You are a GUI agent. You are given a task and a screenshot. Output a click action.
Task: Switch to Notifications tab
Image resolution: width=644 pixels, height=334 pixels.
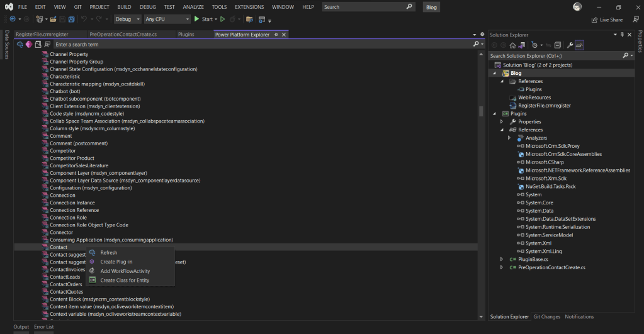[579, 317]
